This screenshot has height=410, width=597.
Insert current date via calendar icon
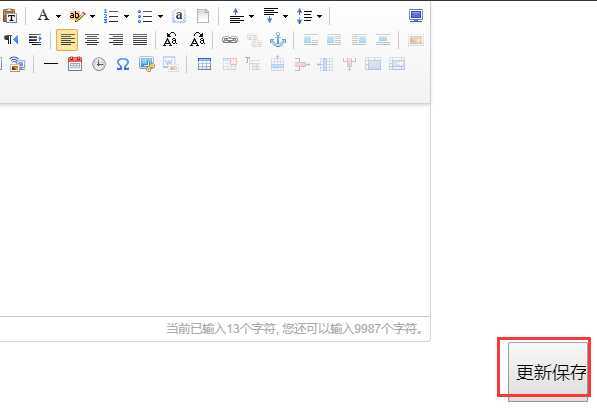click(75, 64)
